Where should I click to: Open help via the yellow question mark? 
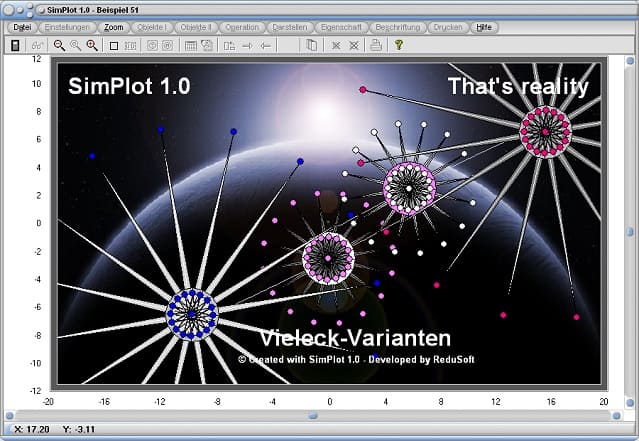(x=399, y=45)
